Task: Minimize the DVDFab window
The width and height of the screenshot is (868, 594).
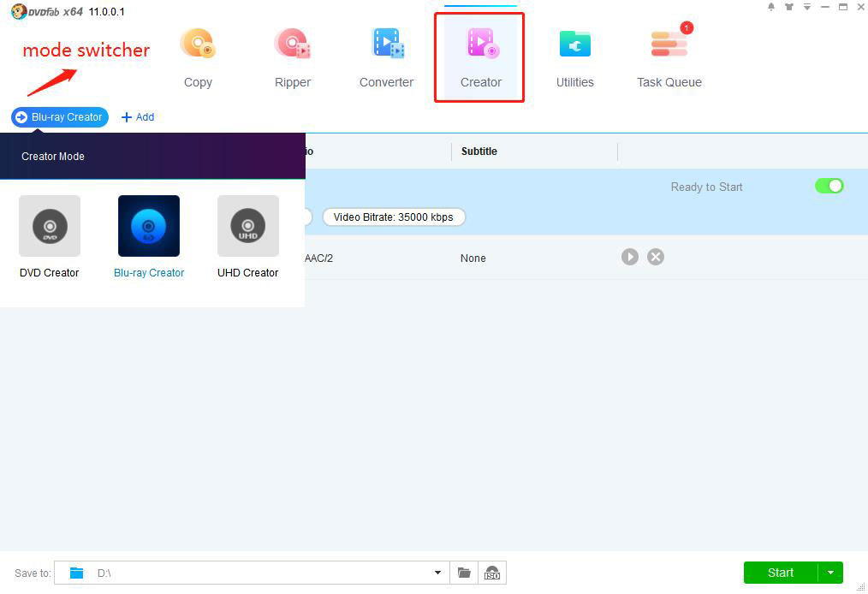Action: pos(825,7)
